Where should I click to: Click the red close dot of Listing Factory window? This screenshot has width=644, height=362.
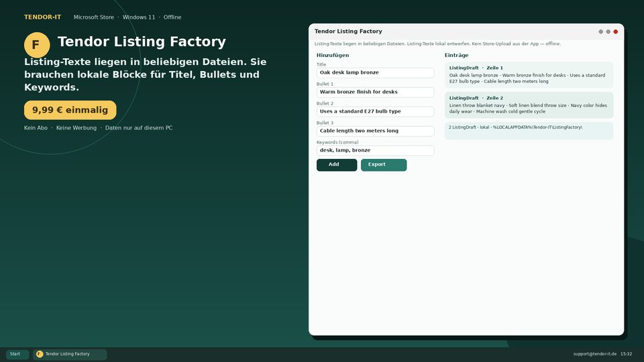pyautogui.click(x=615, y=32)
